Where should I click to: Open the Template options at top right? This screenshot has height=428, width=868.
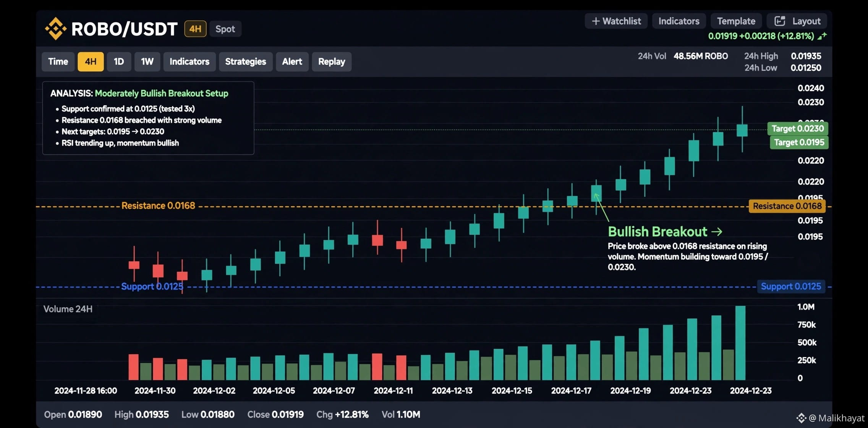click(736, 21)
